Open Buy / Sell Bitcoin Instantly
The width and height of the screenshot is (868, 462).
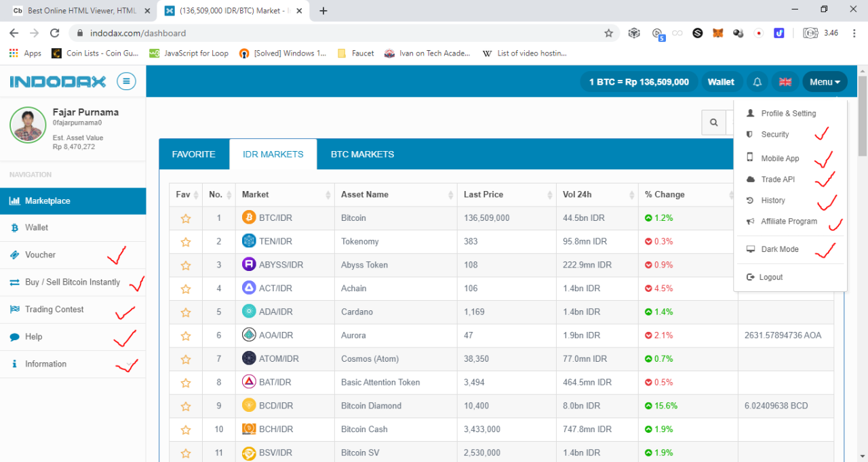pos(73,282)
